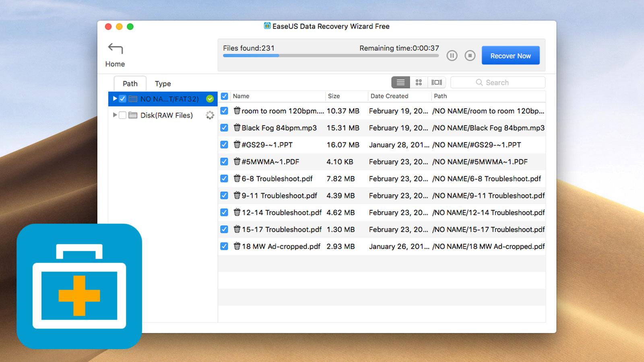Uncheck #5MWMA~1.PDF checkbox
This screenshot has height=362, width=644.
point(225,161)
